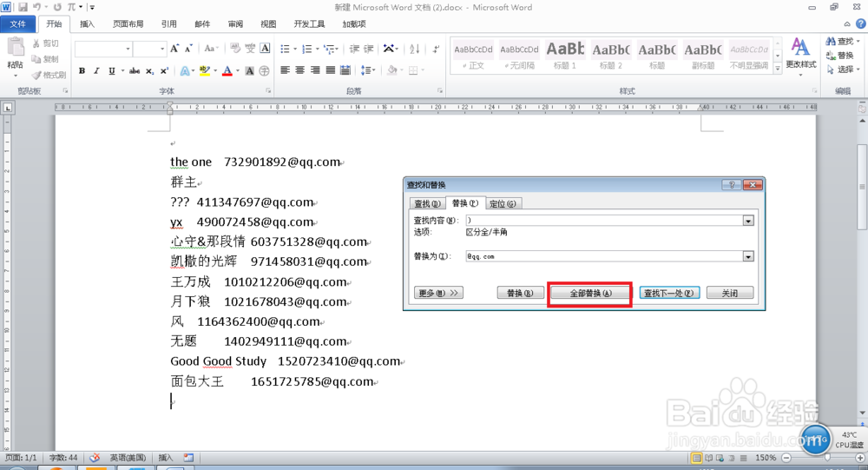
Task: Click the Phonetic Guide (文) icon
Action: click(250, 49)
